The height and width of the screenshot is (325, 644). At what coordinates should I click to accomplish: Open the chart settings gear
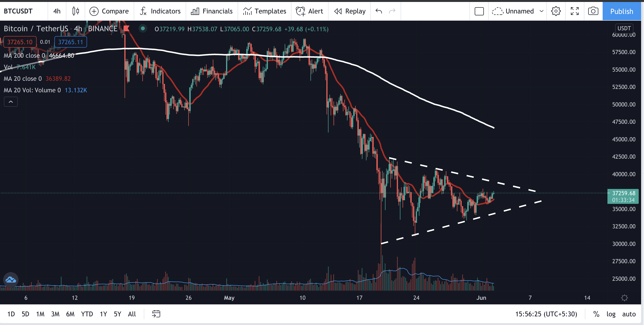click(556, 11)
